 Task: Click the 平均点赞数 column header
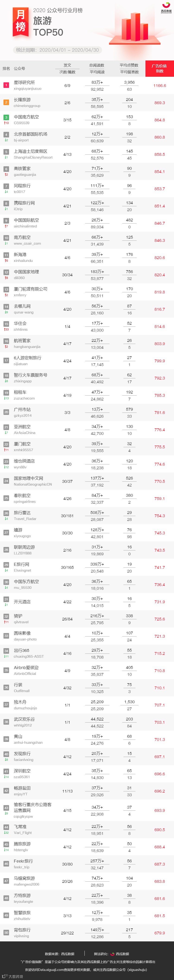pyautogui.click(x=129, y=65)
